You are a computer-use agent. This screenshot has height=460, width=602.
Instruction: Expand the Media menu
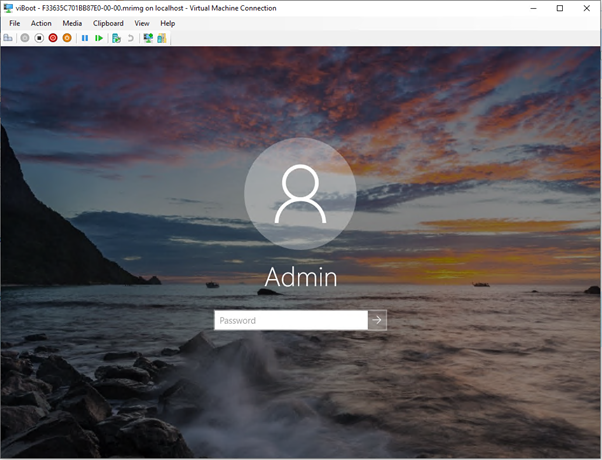click(x=72, y=23)
